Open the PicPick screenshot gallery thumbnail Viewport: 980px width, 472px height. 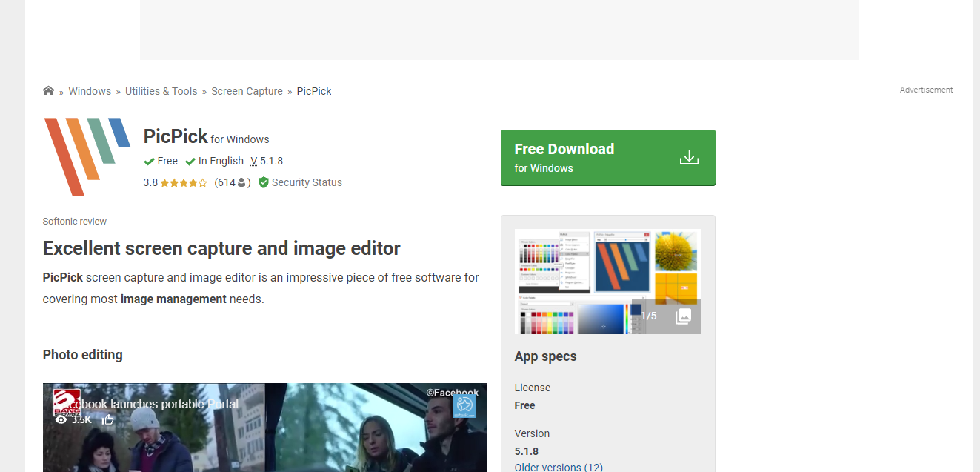(607, 282)
